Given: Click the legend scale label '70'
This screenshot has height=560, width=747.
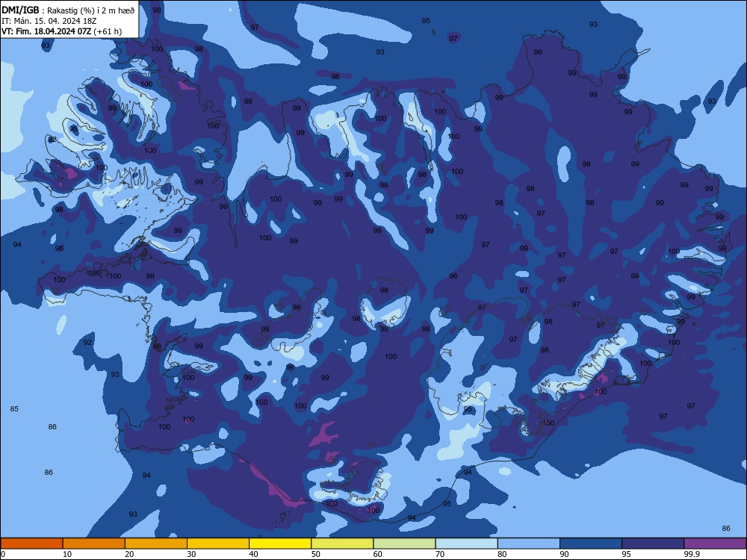Looking at the screenshot, I should 440,554.
